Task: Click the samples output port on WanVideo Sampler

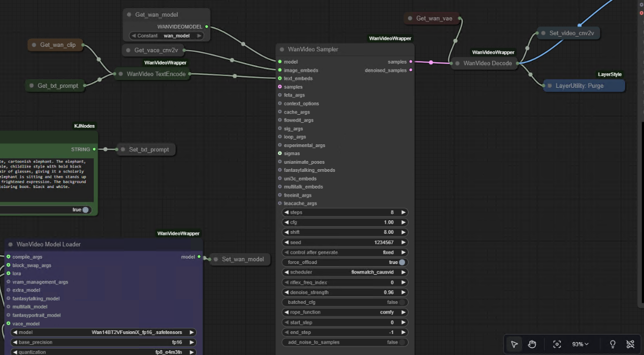Action: point(411,62)
